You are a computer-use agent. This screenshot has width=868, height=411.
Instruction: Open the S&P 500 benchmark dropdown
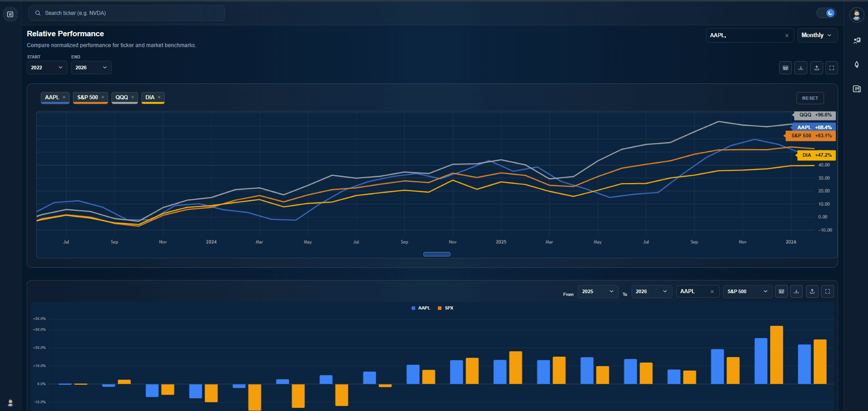748,291
